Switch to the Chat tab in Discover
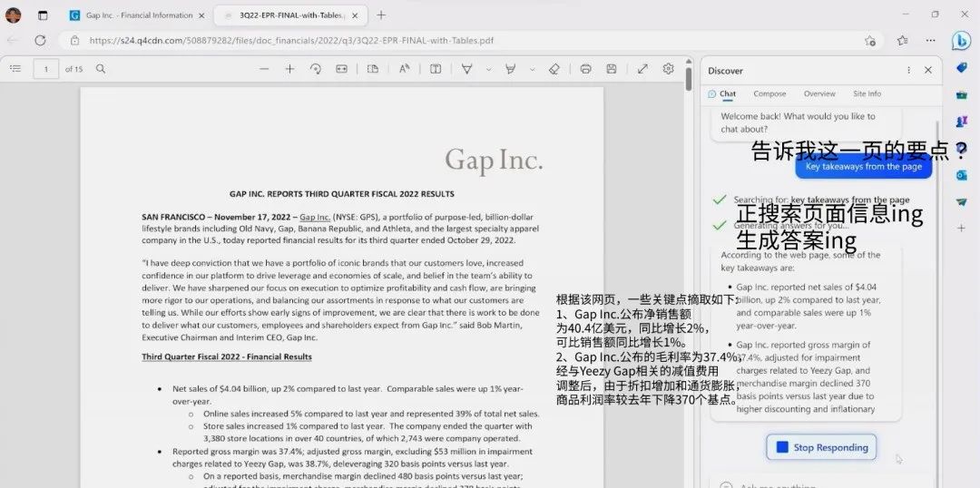The width and height of the screenshot is (980, 488). click(722, 93)
